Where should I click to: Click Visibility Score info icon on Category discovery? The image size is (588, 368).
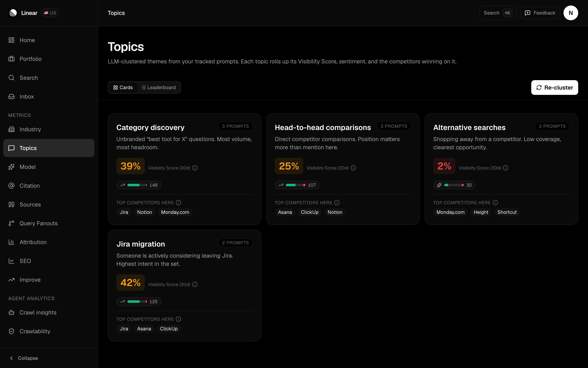click(x=195, y=168)
